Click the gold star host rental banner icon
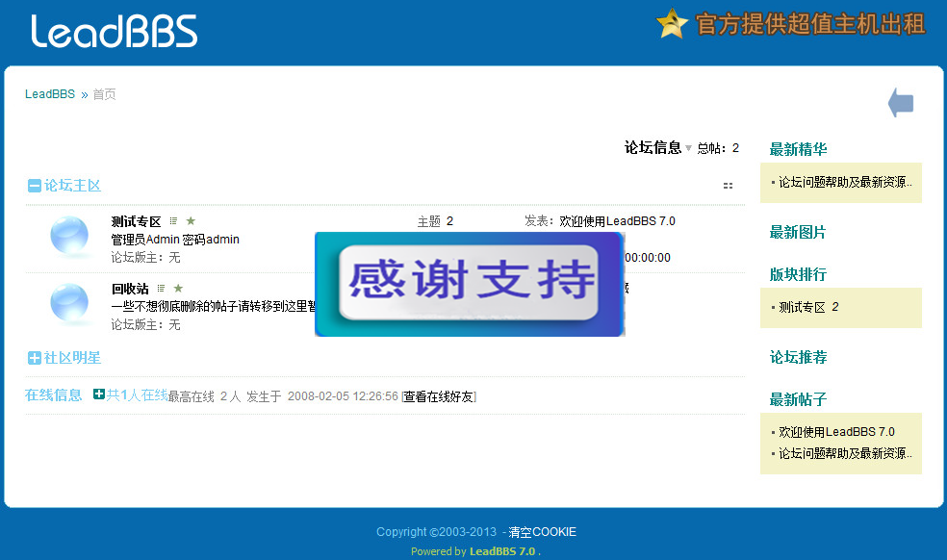Image resolution: width=947 pixels, height=560 pixels. (672, 23)
